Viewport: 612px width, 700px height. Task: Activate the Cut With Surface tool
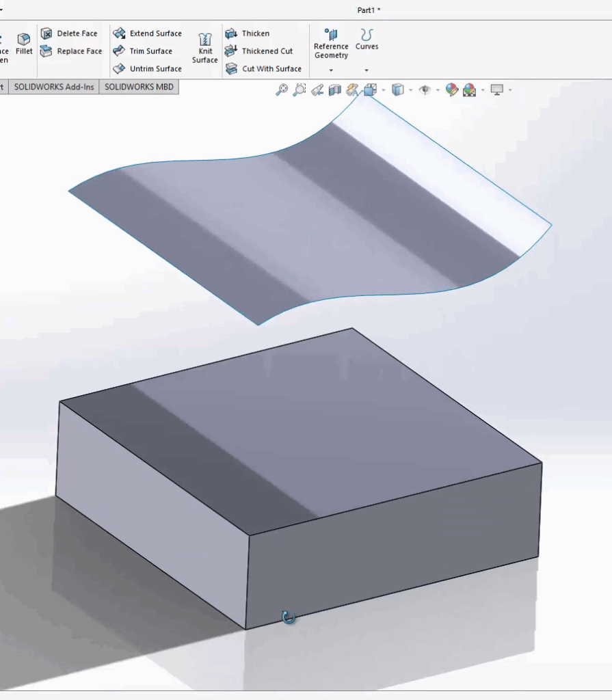click(267, 68)
